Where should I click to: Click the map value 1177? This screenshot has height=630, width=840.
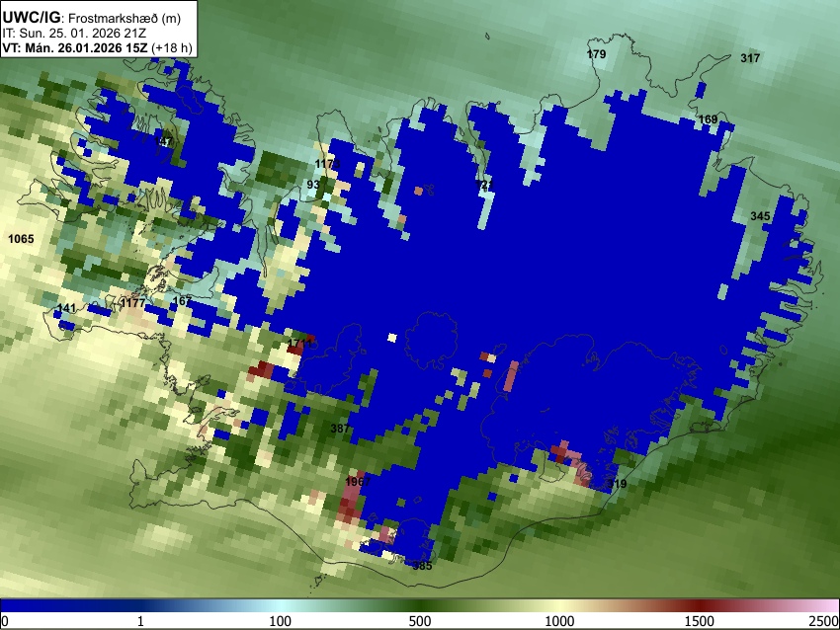point(132,303)
